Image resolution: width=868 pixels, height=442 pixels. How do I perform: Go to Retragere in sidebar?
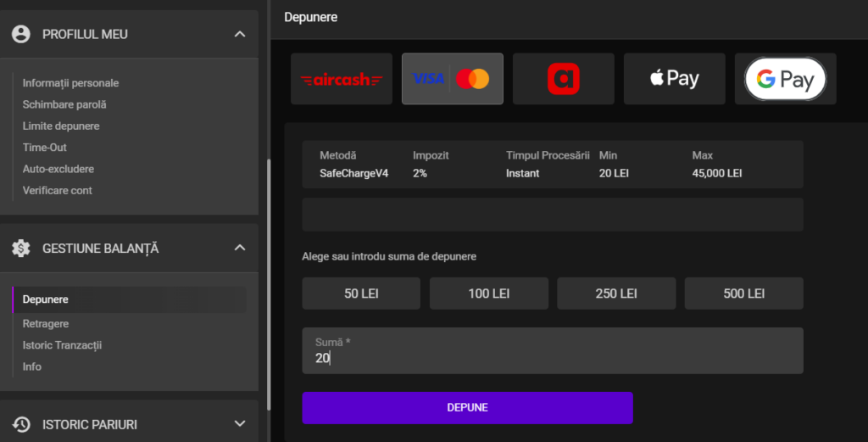46,323
